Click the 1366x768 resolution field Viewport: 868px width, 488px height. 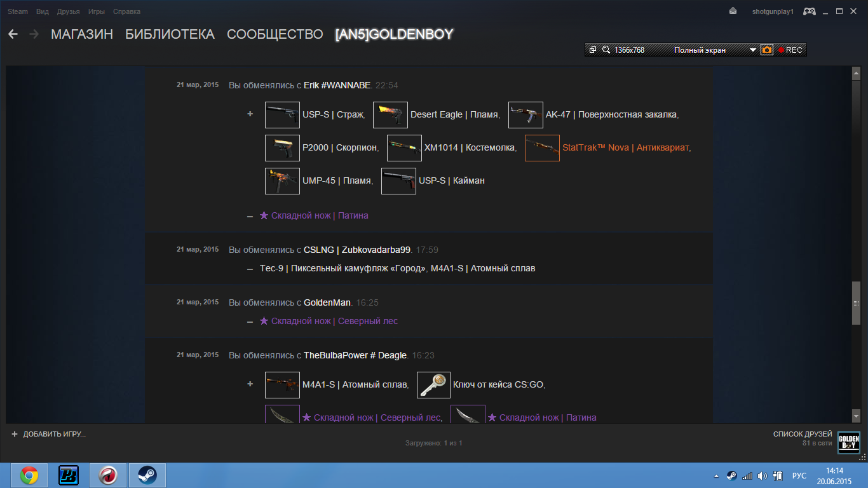tap(630, 50)
